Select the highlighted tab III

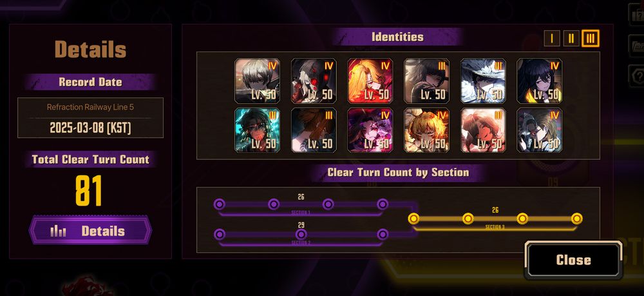590,39
